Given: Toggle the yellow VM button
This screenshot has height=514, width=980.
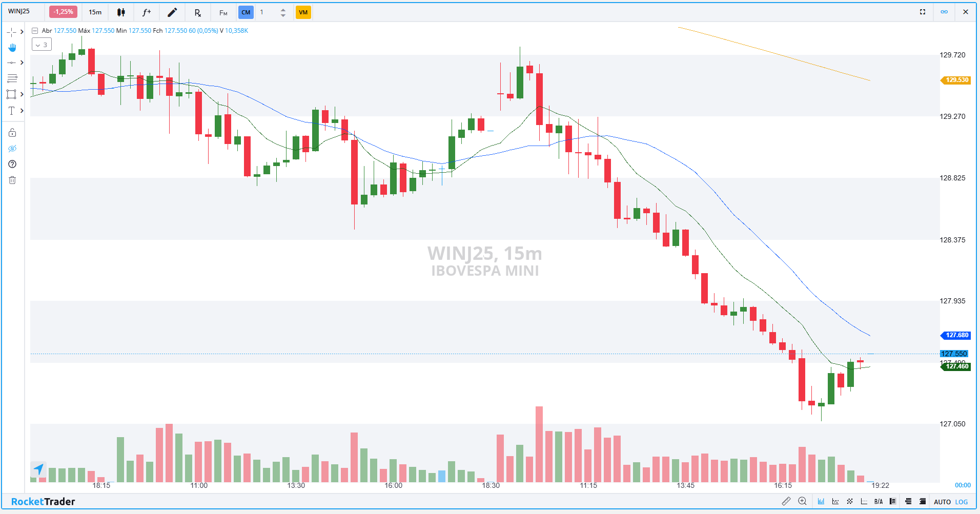Looking at the screenshot, I should pyautogui.click(x=303, y=12).
